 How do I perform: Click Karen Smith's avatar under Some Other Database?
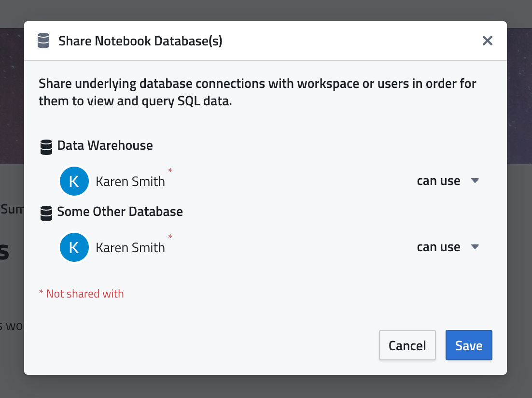74,247
